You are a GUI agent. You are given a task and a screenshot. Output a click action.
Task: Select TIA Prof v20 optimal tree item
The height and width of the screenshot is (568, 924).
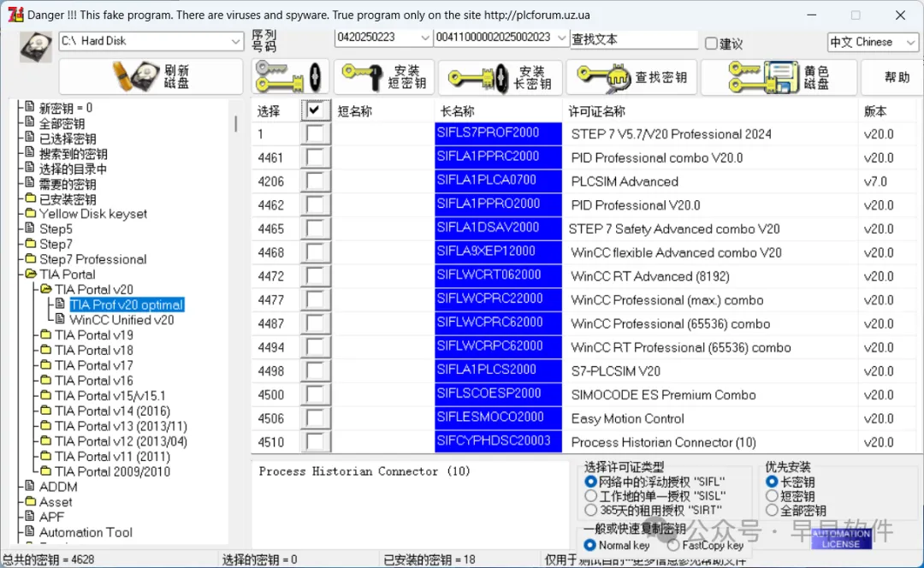tap(127, 305)
